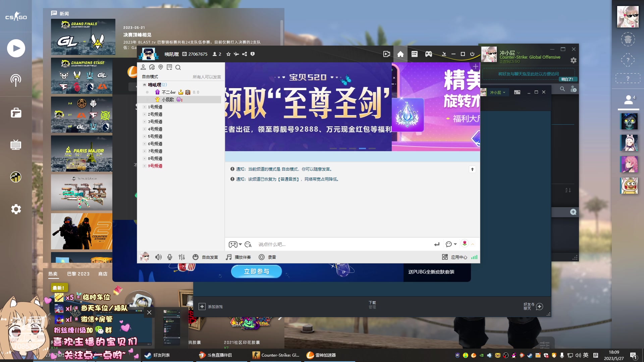This screenshot has width=644, height=362.
Task: Open the CS:GO watch TV icon
Action: (x=16, y=145)
